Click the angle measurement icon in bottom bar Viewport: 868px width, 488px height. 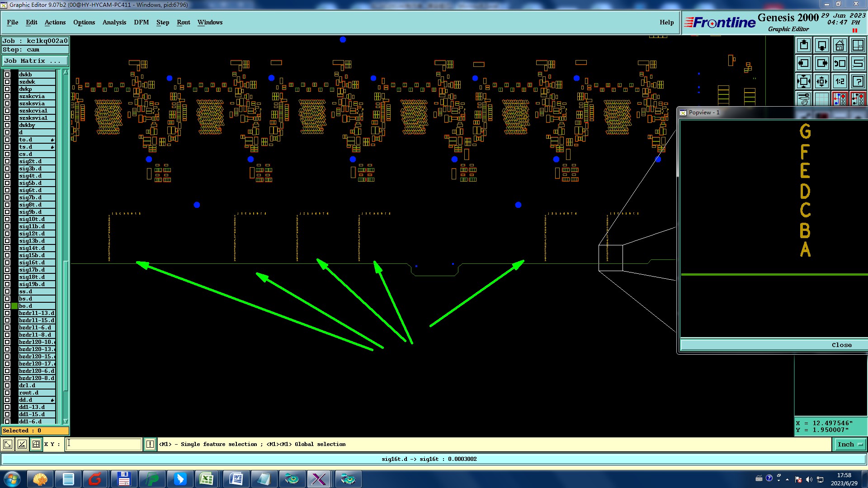point(22,444)
